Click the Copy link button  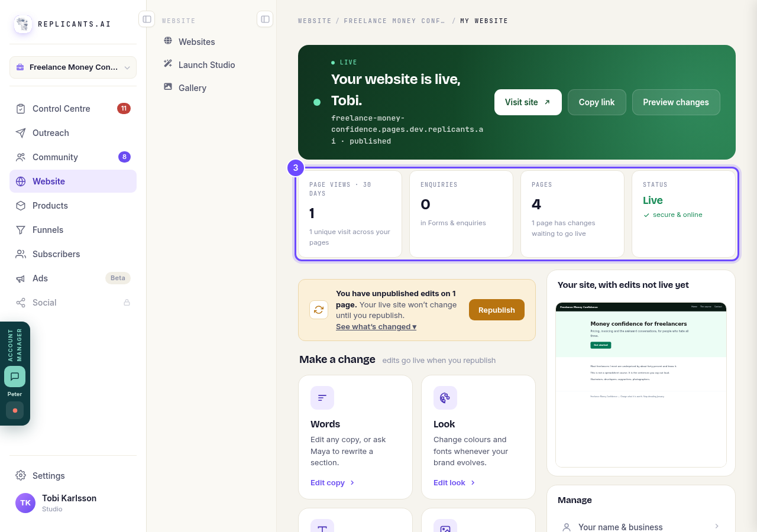tap(597, 102)
